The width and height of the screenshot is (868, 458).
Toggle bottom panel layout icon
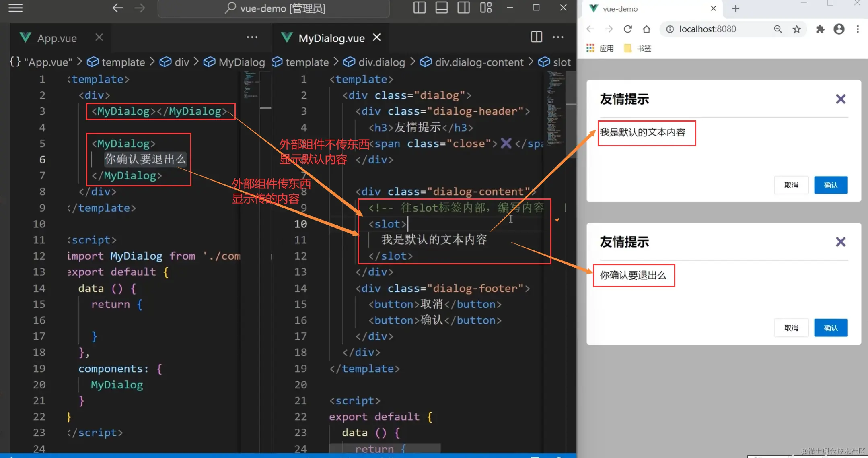[x=441, y=8]
